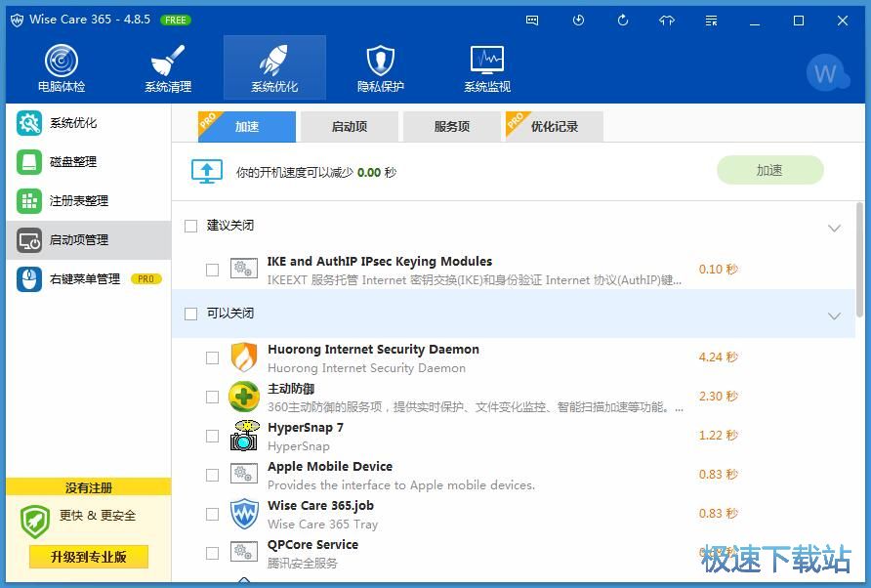The width and height of the screenshot is (871, 588).
Task: Check the HyperSnap 7 startup checkbox
Action: click(x=211, y=436)
